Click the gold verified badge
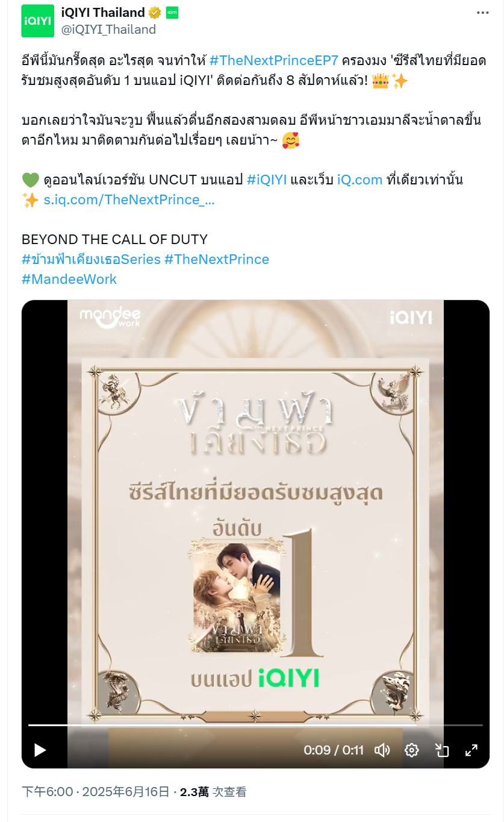The height and width of the screenshot is (822, 504). click(x=155, y=13)
